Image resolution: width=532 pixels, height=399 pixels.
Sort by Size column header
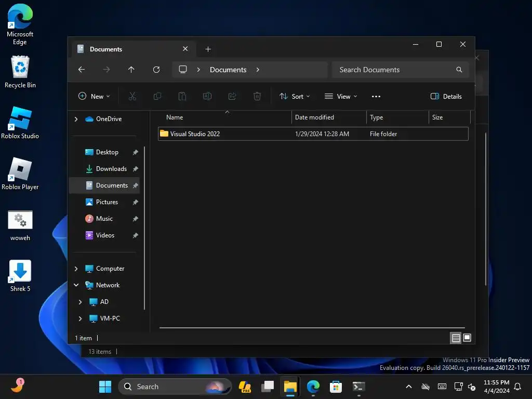pos(449,117)
